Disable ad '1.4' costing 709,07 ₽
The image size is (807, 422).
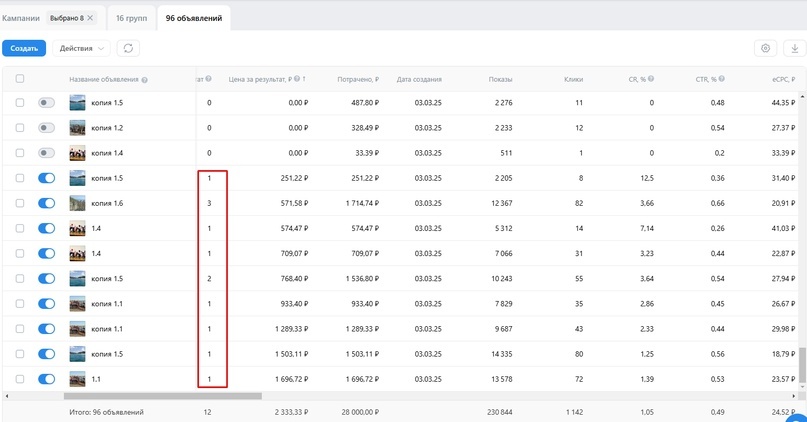[x=46, y=253]
